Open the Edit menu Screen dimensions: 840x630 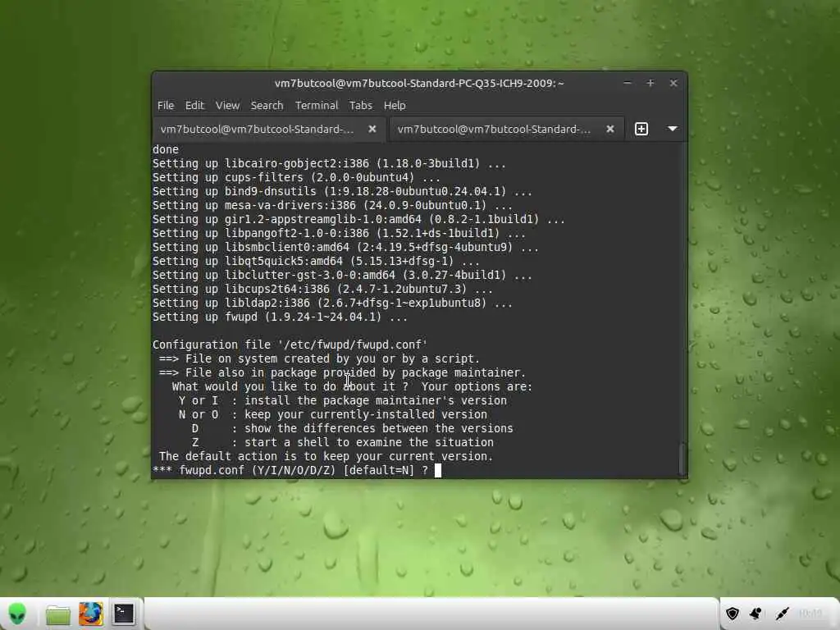[194, 106]
